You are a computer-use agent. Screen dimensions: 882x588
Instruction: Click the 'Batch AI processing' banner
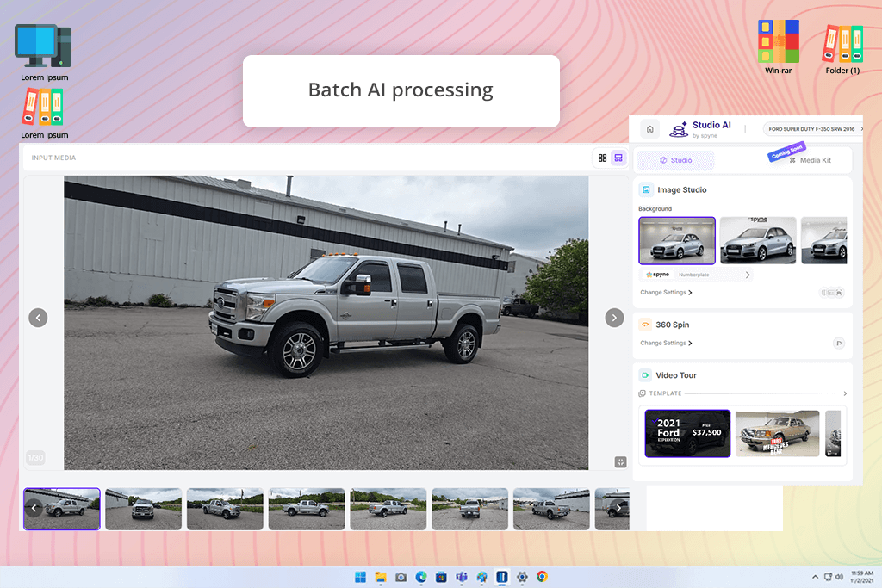pyautogui.click(x=401, y=91)
